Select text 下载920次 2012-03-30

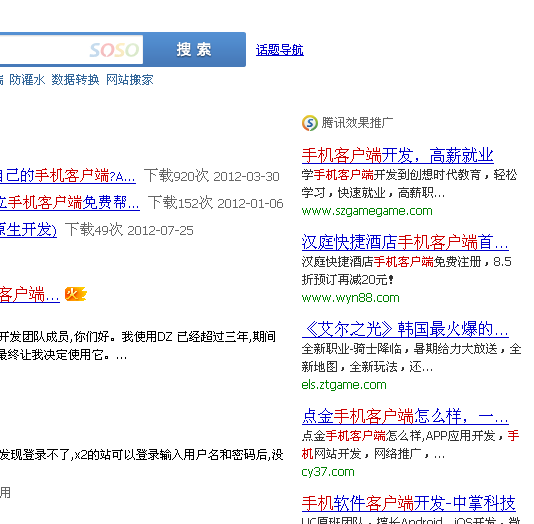[x=211, y=176]
